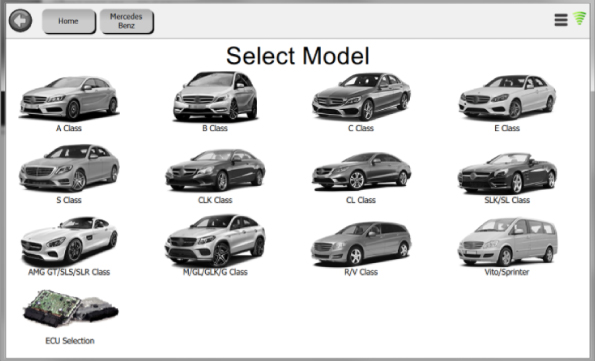The image size is (595, 361).
Task: Click the 'AMG GT/SLS/SLR Class' label
Action: coord(69,272)
